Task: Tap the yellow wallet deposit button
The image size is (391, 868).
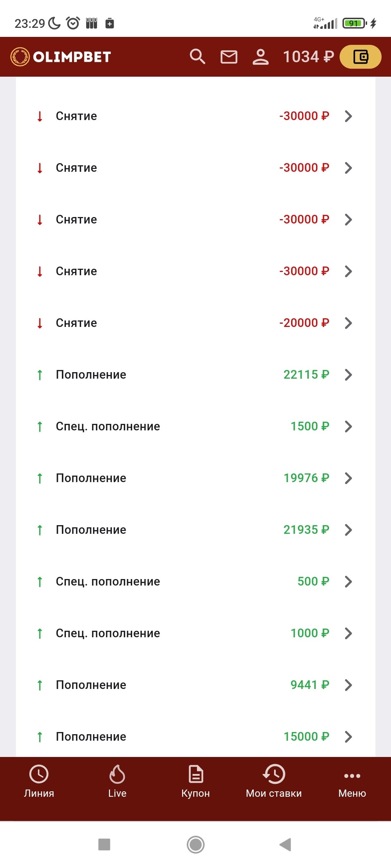Action: (x=360, y=57)
